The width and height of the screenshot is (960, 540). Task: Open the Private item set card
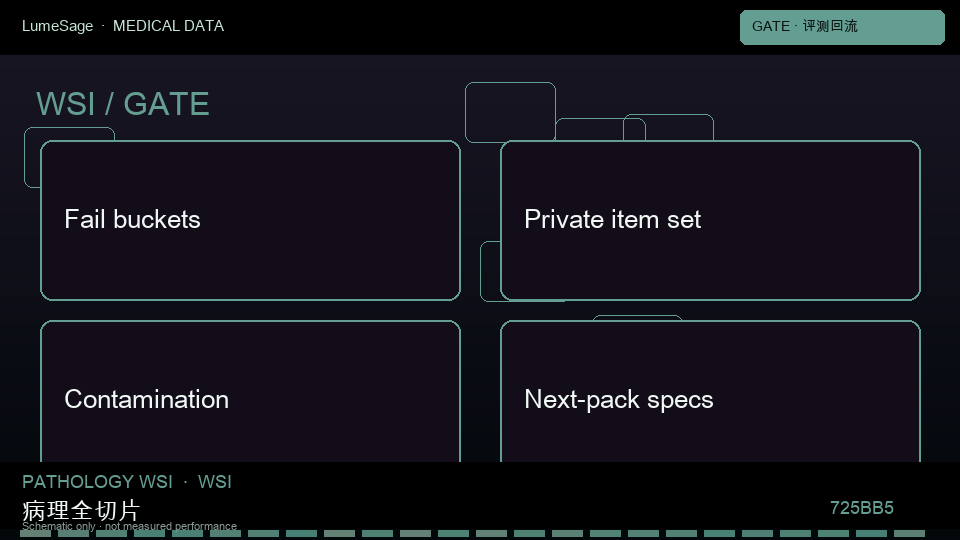pyautogui.click(x=710, y=220)
